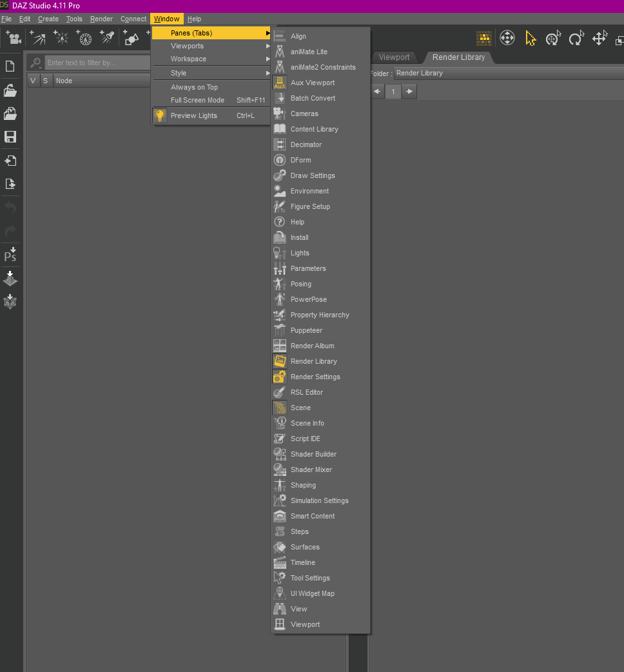Open the Surfaces pane

pos(321,547)
